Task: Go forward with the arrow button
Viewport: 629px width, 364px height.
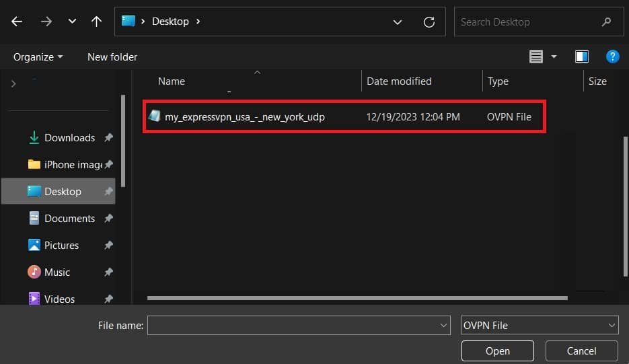Action: click(x=46, y=22)
